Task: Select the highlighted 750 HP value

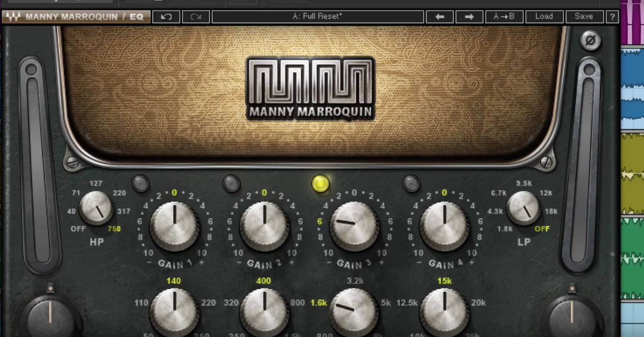Action: (x=114, y=229)
